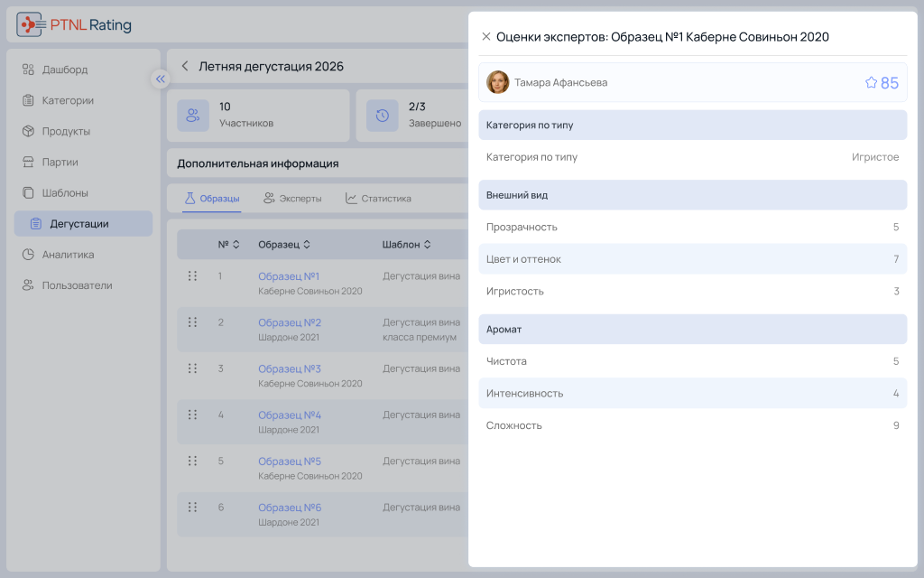Open the Образец №1 link

click(289, 276)
